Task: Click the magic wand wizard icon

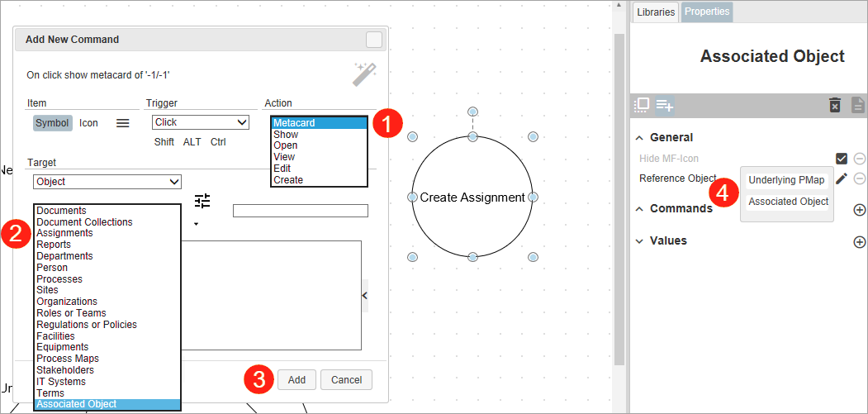Action: (364, 74)
